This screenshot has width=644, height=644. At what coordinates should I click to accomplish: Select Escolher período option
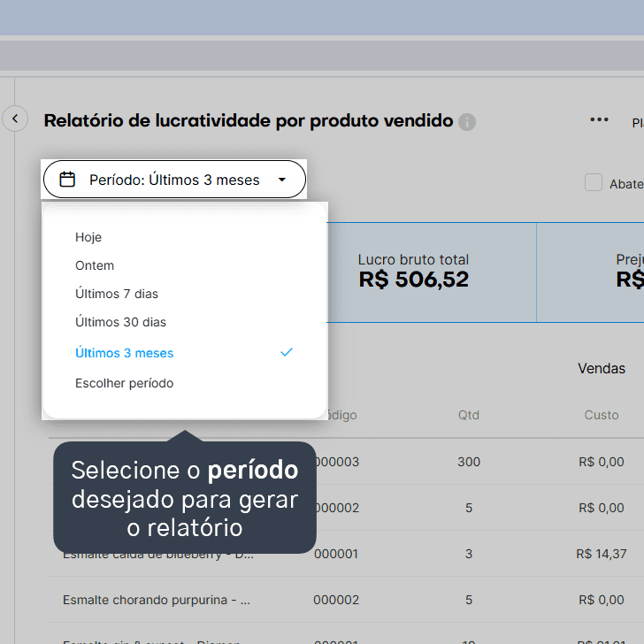(x=125, y=383)
